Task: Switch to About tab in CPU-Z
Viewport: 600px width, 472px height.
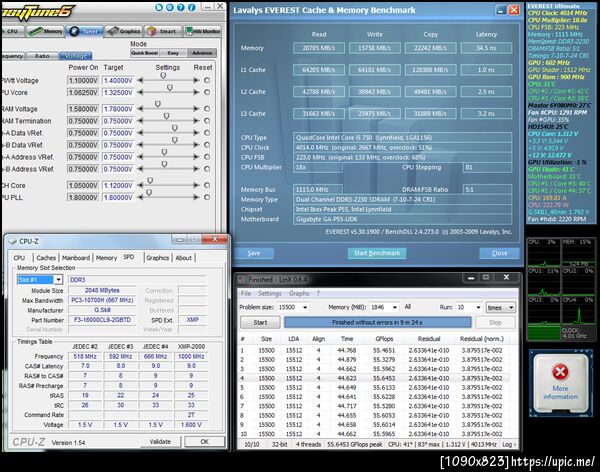Action: 183,258
